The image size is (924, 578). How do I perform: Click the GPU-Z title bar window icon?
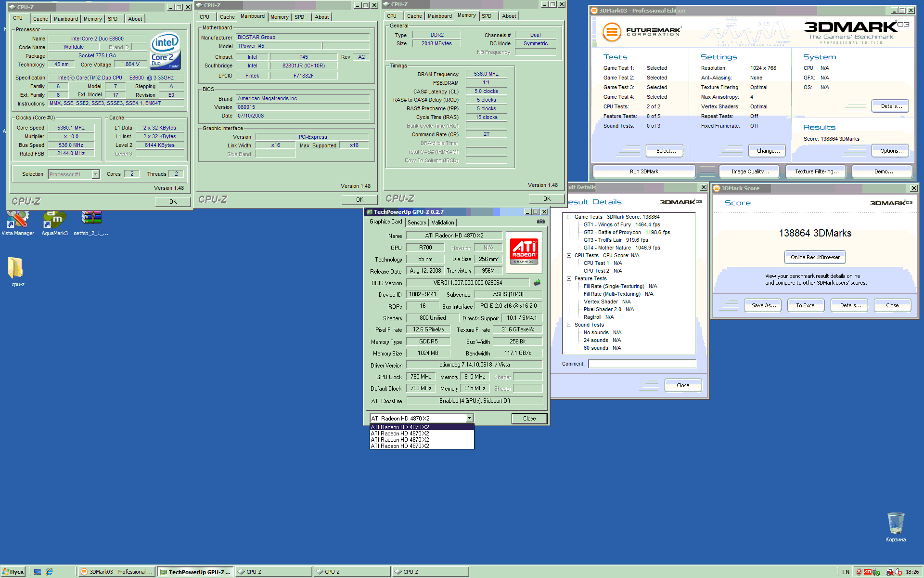click(x=369, y=212)
